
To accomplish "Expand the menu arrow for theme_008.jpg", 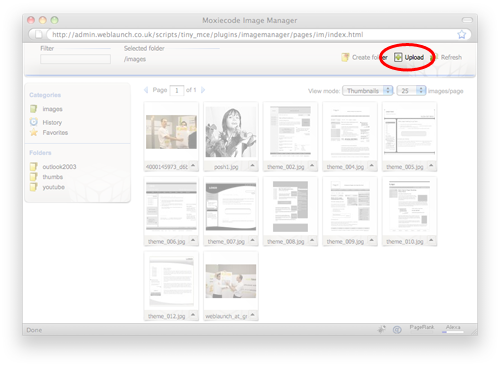I will [312, 240].
